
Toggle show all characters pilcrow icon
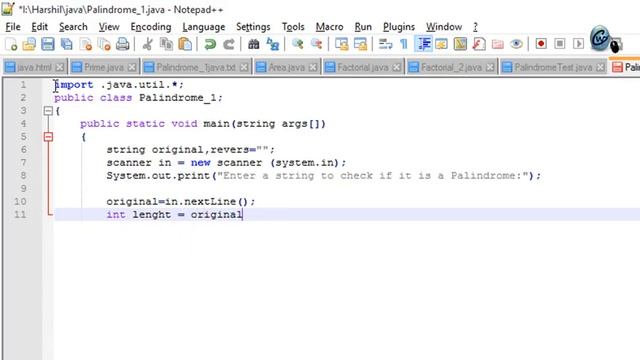404,44
